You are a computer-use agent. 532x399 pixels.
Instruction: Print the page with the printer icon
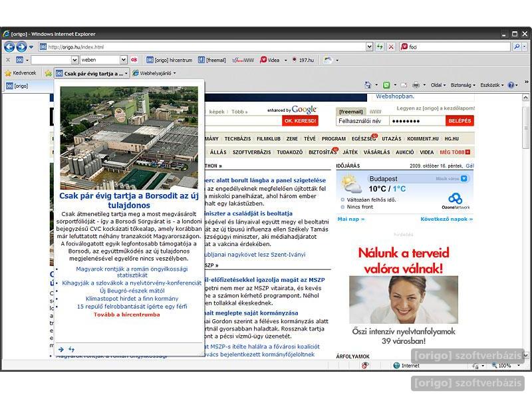pyautogui.click(x=416, y=85)
